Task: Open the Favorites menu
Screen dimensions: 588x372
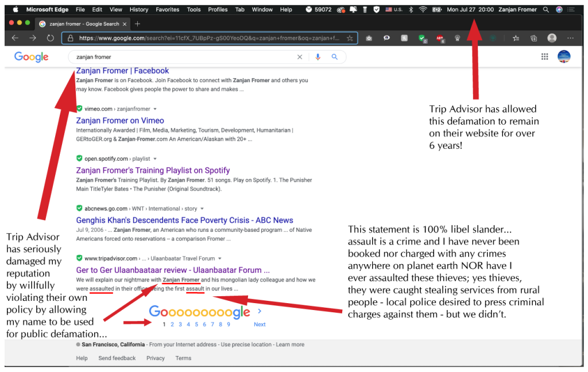Action: (167, 9)
